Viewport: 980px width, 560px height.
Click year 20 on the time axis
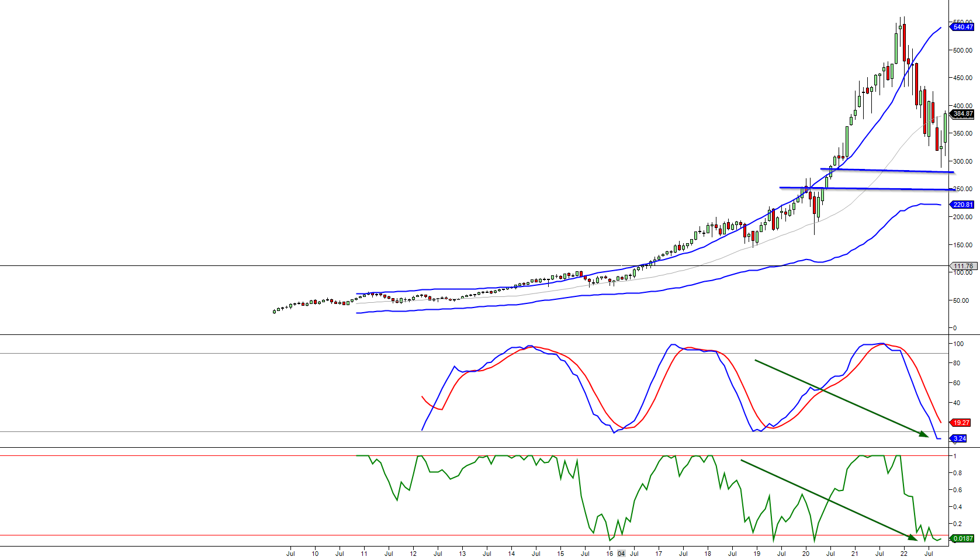pyautogui.click(x=806, y=554)
